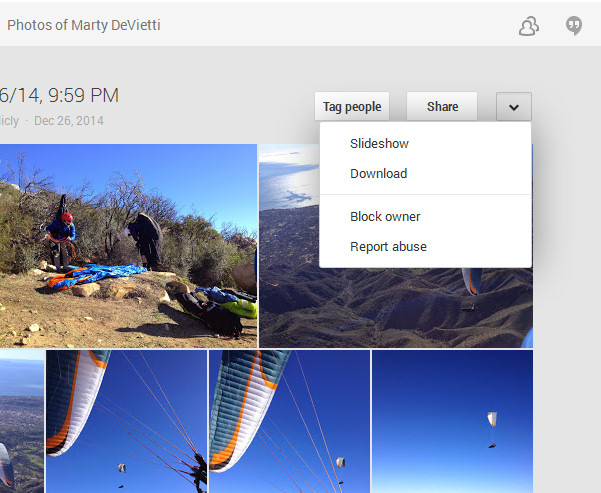Image resolution: width=601 pixels, height=493 pixels.
Task: Open the photo of distant paraglider in sky
Action: (452, 421)
